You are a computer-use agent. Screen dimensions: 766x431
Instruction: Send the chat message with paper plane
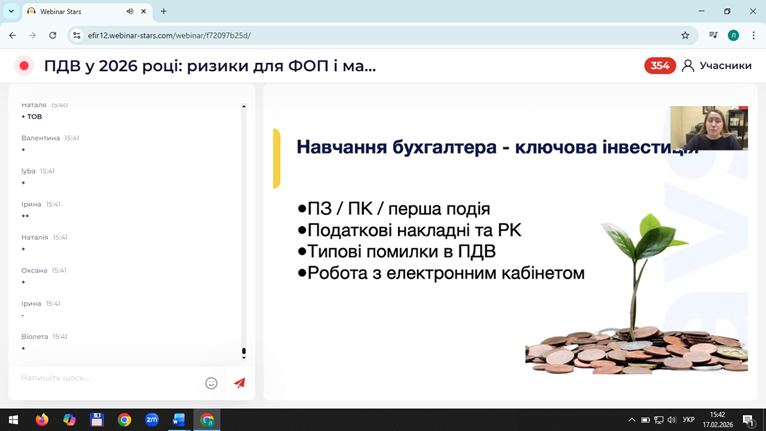click(x=239, y=383)
